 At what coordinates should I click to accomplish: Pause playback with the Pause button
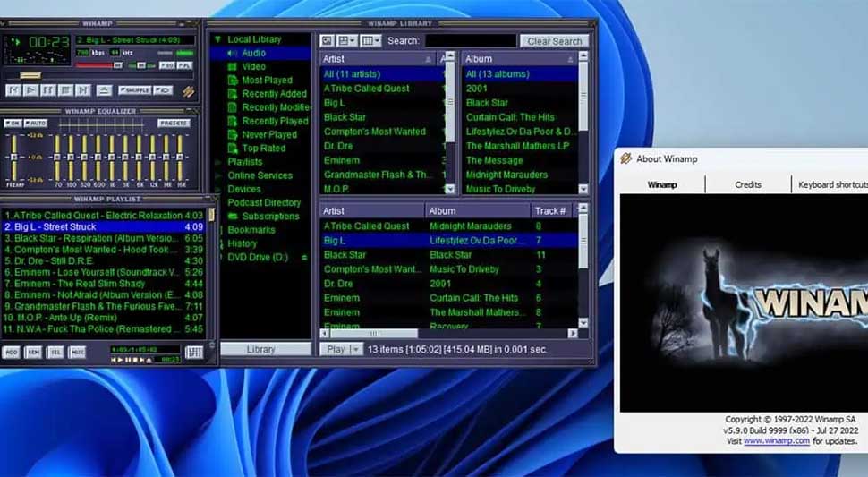point(47,90)
